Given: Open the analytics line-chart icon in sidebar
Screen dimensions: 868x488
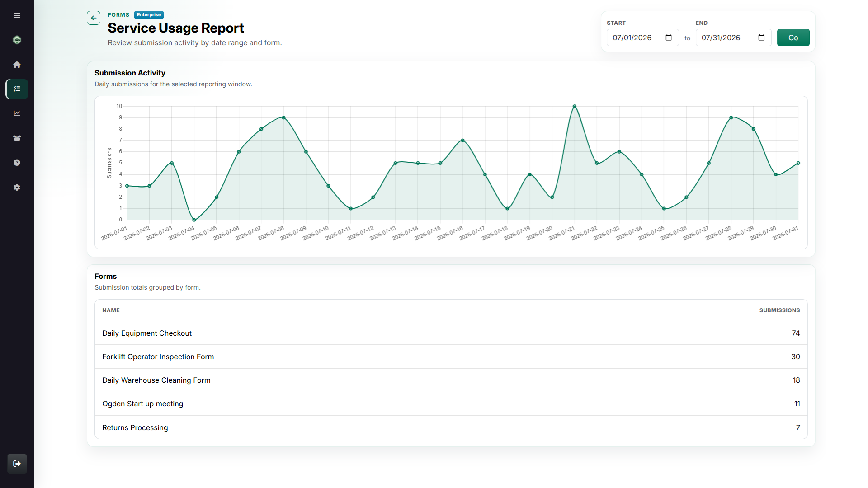Looking at the screenshot, I should (x=17, y=113).
